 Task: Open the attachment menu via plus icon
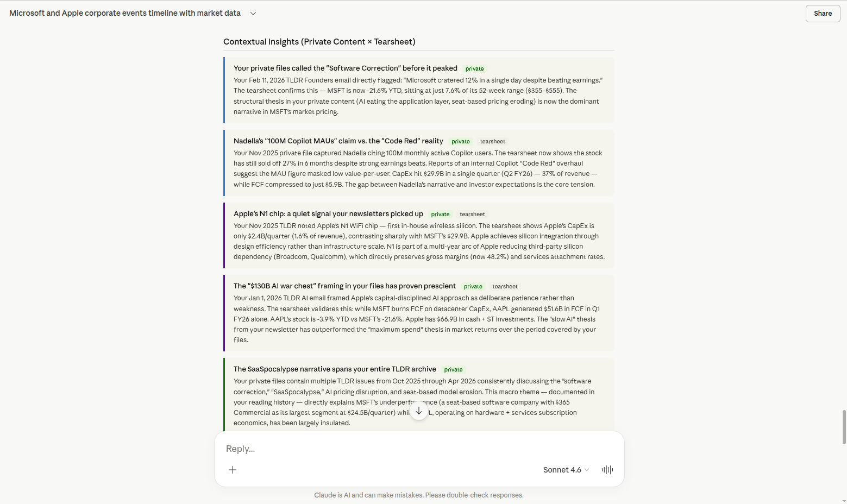[233, 469]
